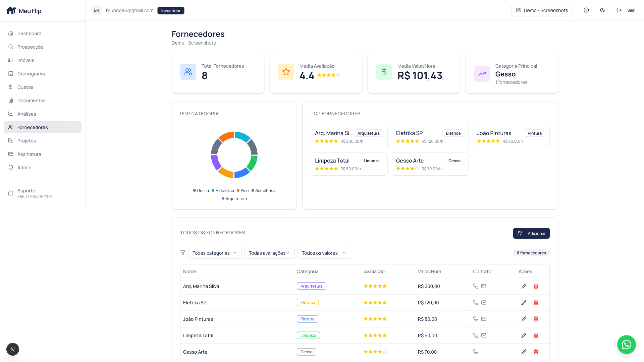Viewport: 644px width, 362px height.
Task: Click edit pencil for Arq. Marina Silva
Action: click(x=524, y=286)
